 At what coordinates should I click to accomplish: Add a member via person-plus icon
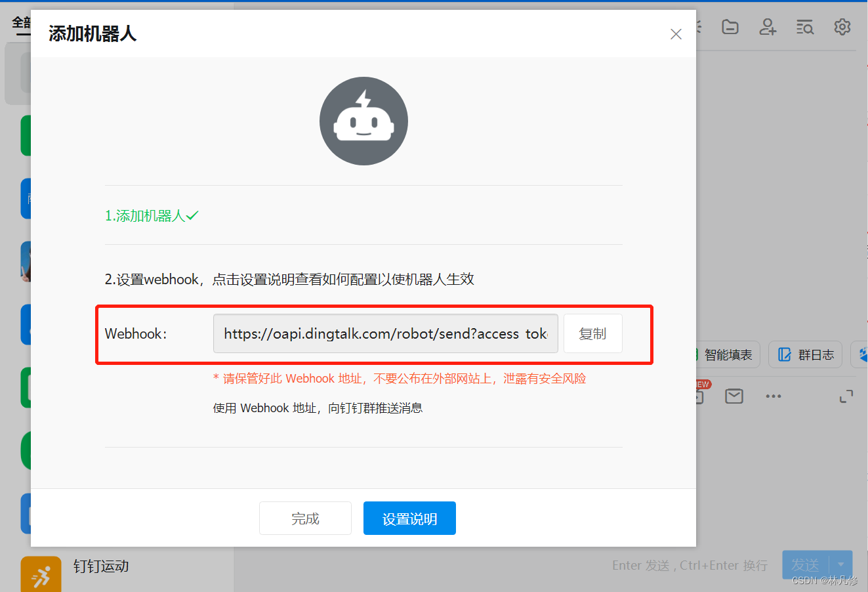click(768, 27)
